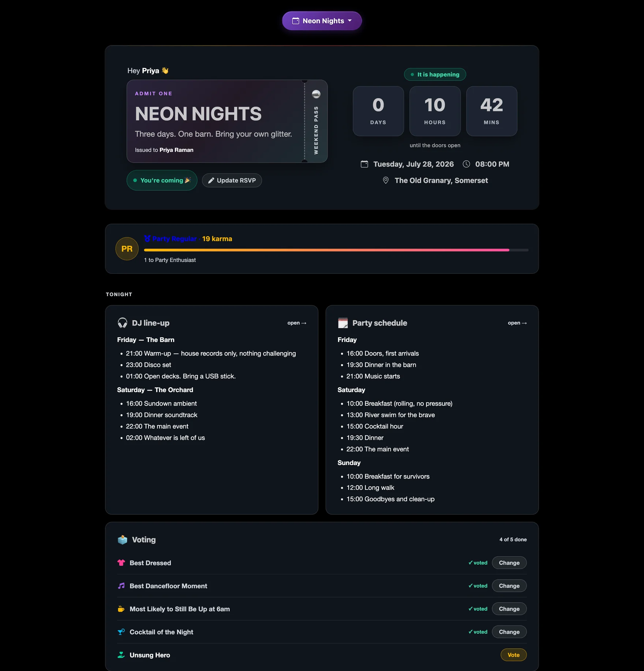Screen dimensions: 644x671
Task: Click '19:30 Dinner in the barn' item
Action: pos(381,365)
